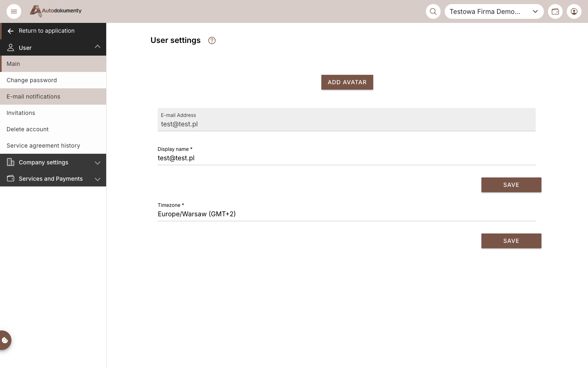Open Invitations in the sidebar
The height and width of the screenshot is (368, 588).
[53, 113]
